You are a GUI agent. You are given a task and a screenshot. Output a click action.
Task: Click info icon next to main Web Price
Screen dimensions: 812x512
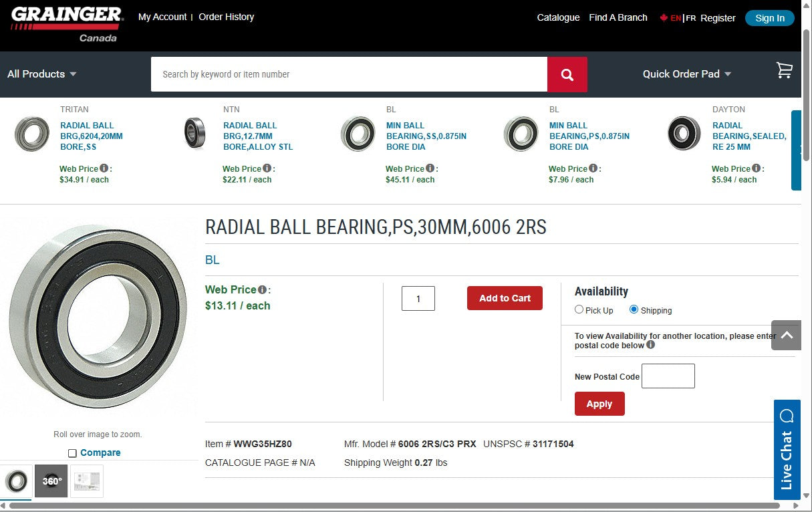point(263,290)
